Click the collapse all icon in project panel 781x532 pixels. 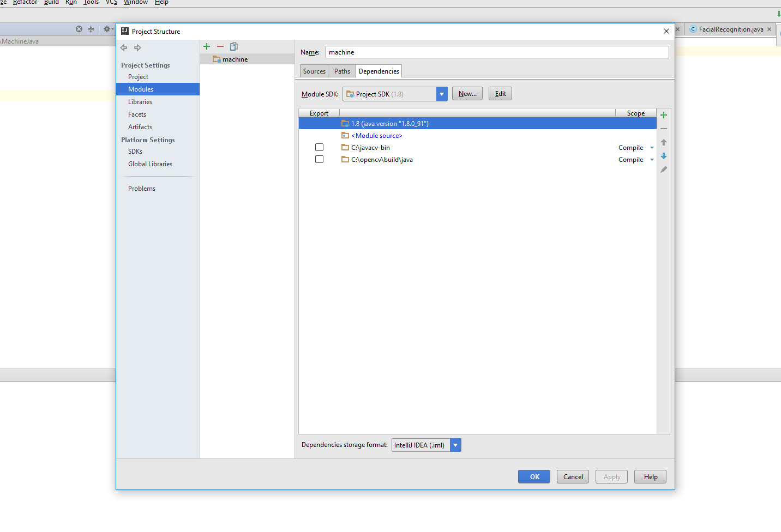[x=91, y=29]
